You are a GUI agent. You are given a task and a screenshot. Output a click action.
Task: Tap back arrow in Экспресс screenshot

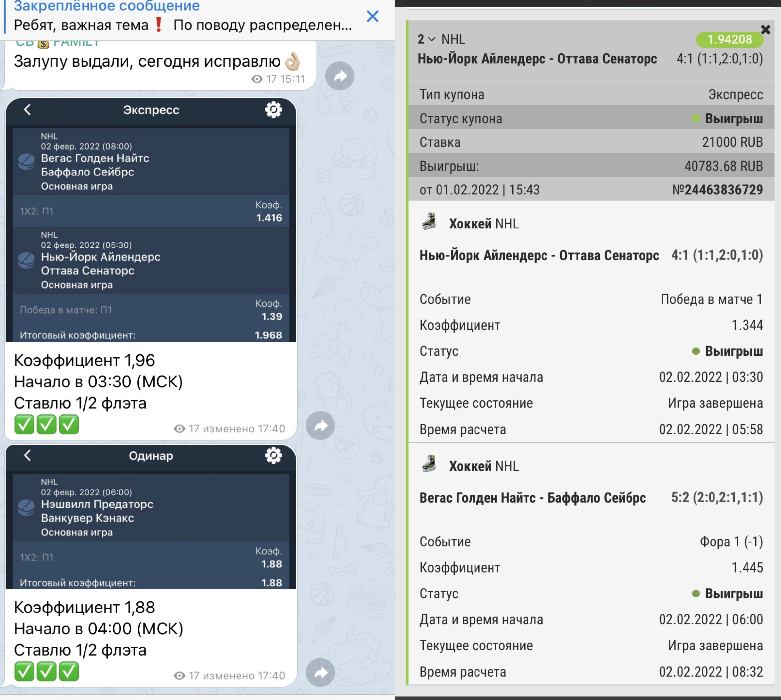point(27,110)
